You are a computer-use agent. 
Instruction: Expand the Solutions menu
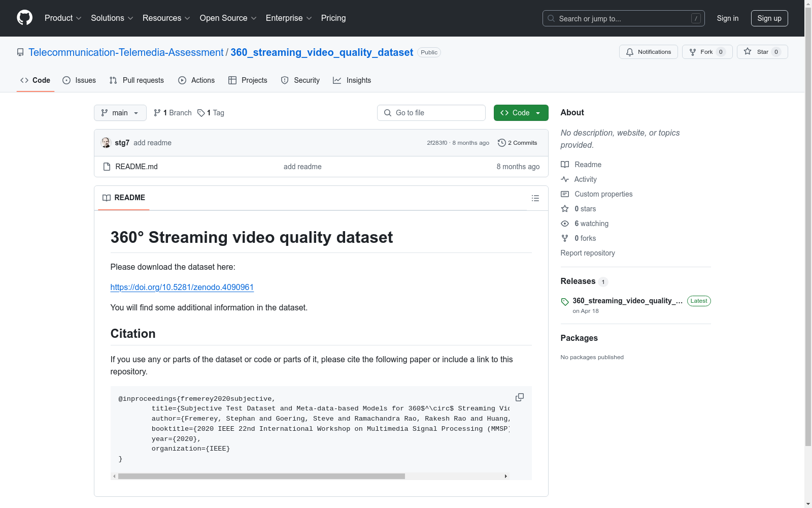[x=112, y=18]
